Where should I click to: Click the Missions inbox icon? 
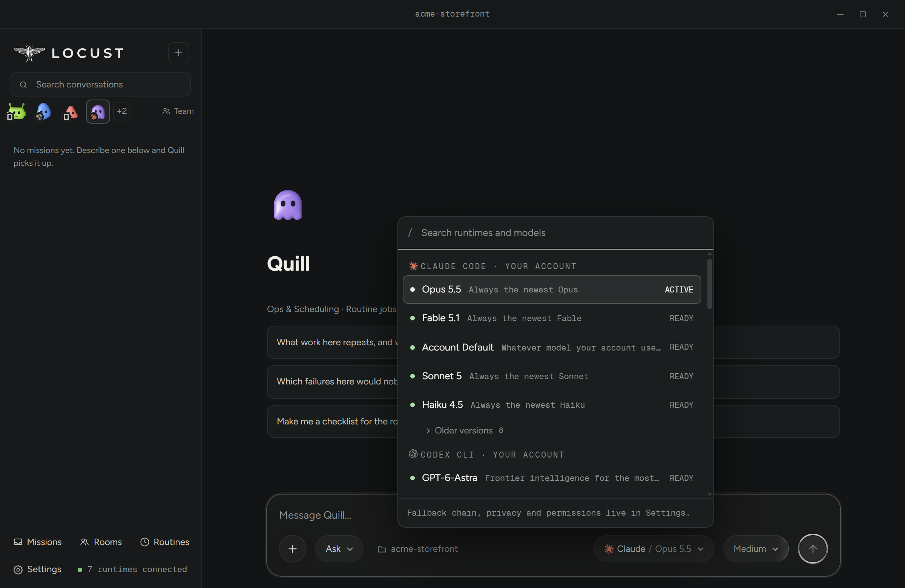[x=18, y=542]
